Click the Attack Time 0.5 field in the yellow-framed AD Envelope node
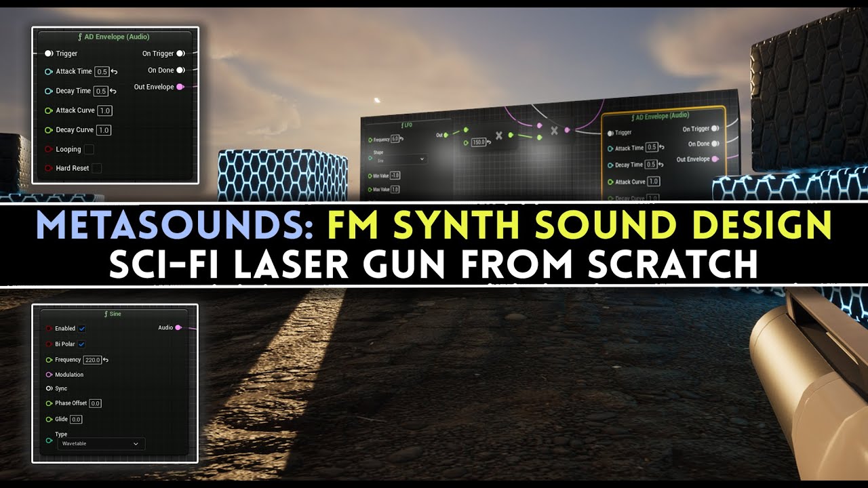The height and width of the screenshot is (488, 868). (x=652, y=147)
